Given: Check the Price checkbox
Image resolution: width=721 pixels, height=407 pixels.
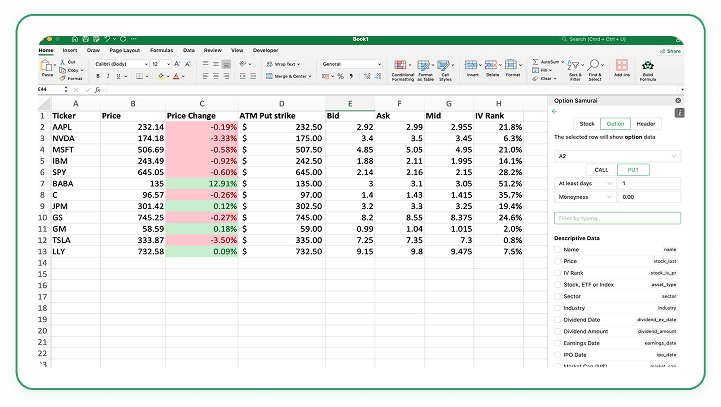Looking at the screenshot, I should [557, 261].
